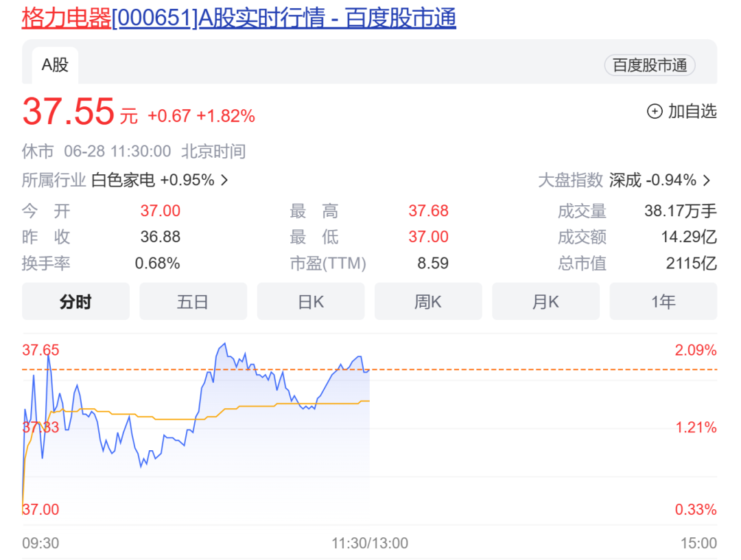Click the 成交量 value 38.17万手
741x560 pixels.
(681, 211)
